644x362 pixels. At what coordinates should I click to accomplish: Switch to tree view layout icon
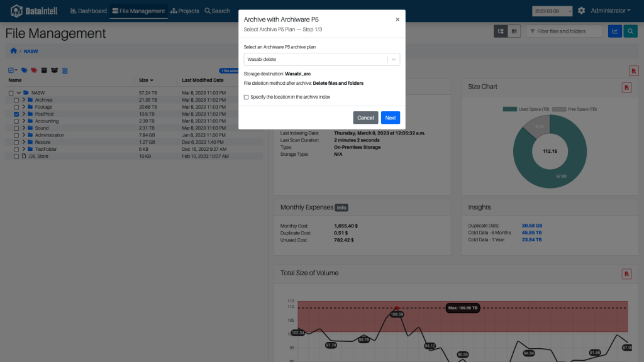[x=501, y=31]
